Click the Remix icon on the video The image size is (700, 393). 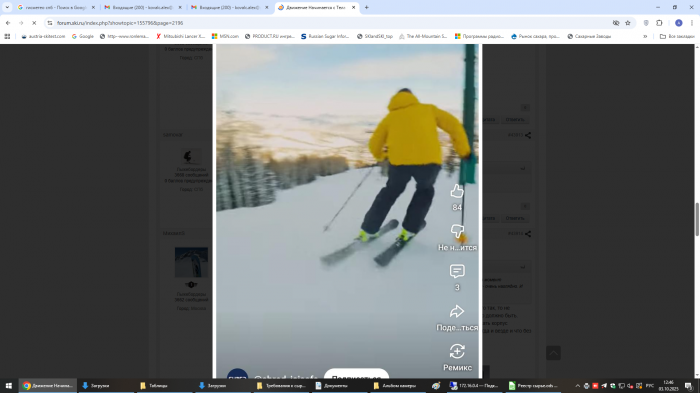(457, 351)
